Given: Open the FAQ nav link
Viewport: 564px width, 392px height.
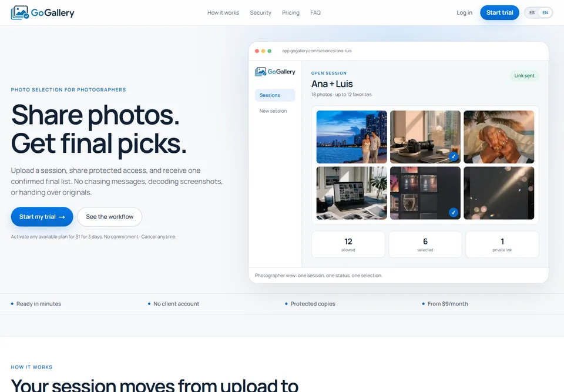Looking at the screenshot, I should pyautogui.click(x=315, y=12).
